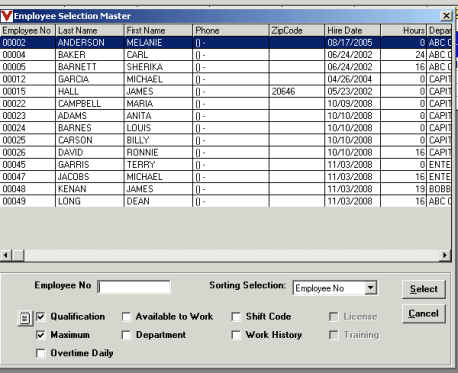Screen dimensions: 458x373
Task: Open the Sorting Selection dropdown
Action: coord(370,288)
